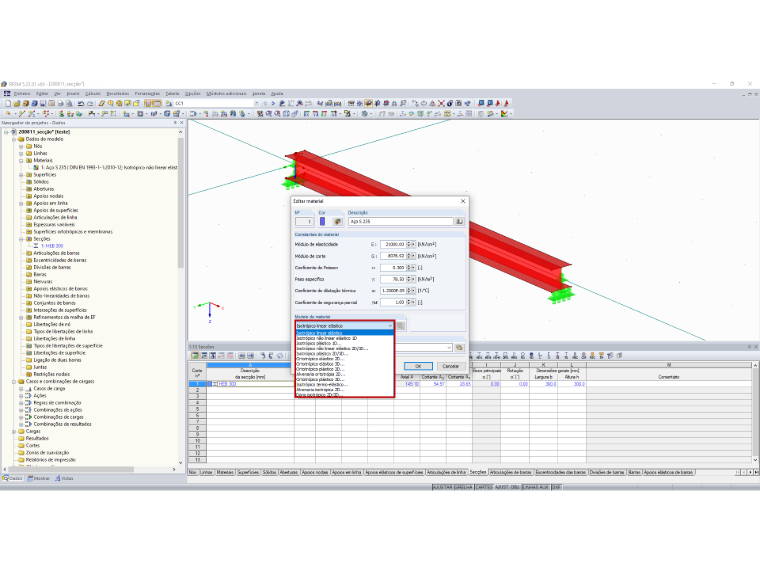Expand the Linhas tree node

click(x=21, y=153)
